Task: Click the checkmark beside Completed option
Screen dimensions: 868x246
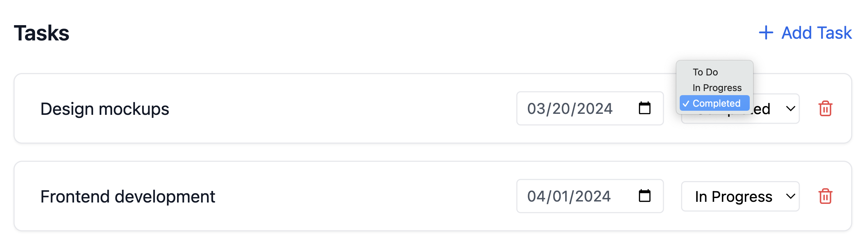Action: [686, 103]
